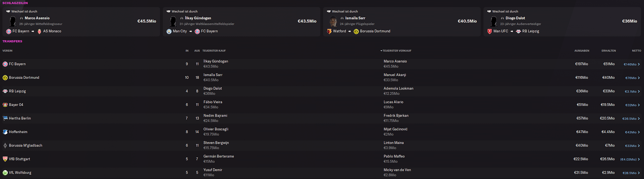Click the Borussia Dortmund crest in table
This screenshot has height=179, width=644.
[5, 77]
